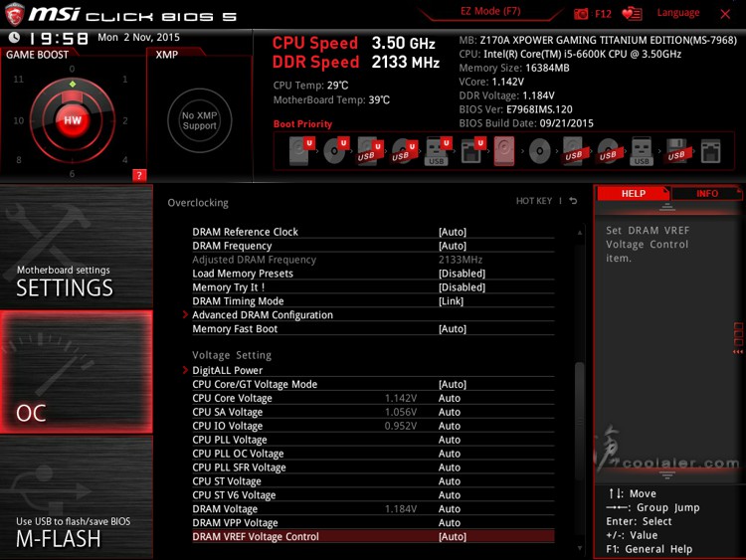Click CPU PLL Voltage Auto value field
This screenshot has height=560, width=746.
pos(450,440)
